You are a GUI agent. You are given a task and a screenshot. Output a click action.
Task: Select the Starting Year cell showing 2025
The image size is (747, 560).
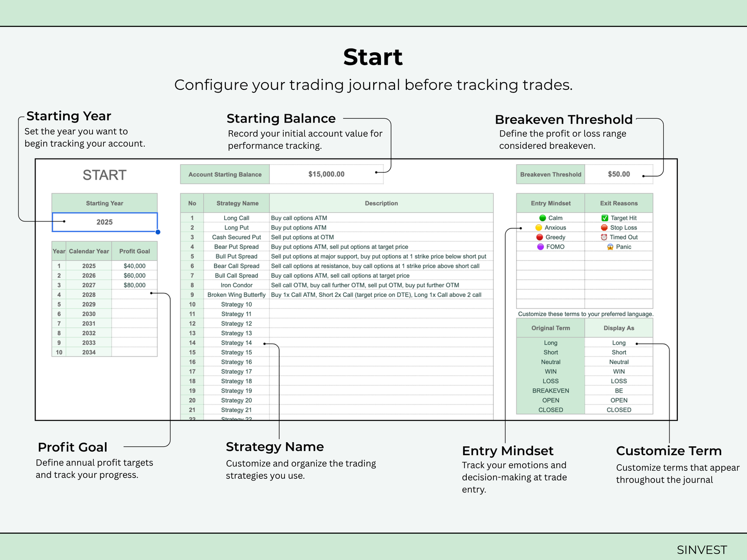[104, 222]
